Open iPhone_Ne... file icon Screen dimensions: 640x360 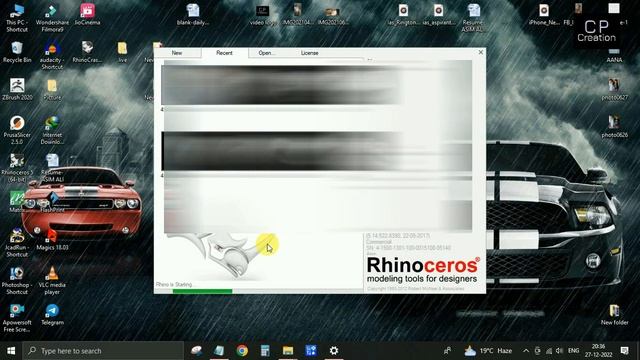click(544, 15)
